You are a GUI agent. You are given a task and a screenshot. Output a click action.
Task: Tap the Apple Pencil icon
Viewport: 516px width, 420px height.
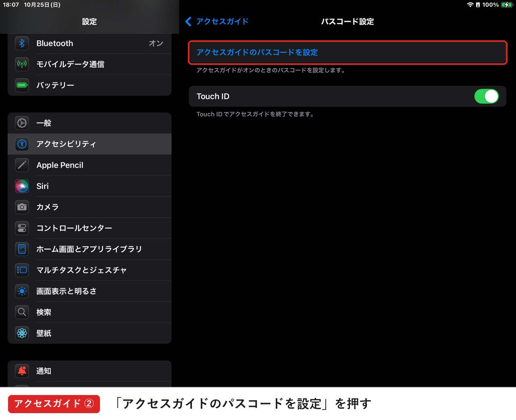tap(22, 165)
